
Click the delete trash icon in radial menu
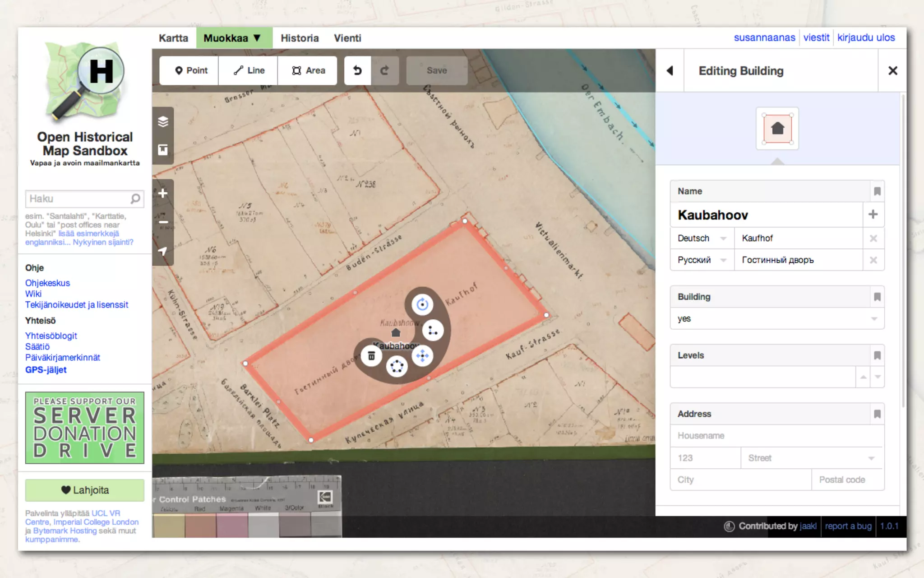[x=371, y=356]
